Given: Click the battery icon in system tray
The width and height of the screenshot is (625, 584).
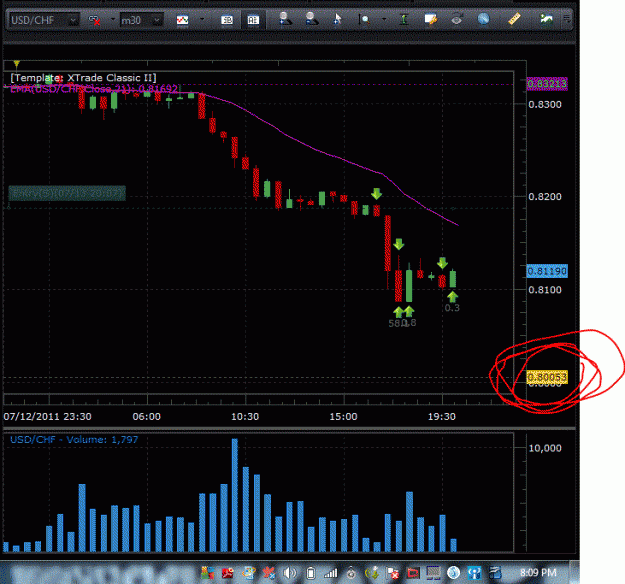Looking at the screenshot, I should [x=311, y=573].
